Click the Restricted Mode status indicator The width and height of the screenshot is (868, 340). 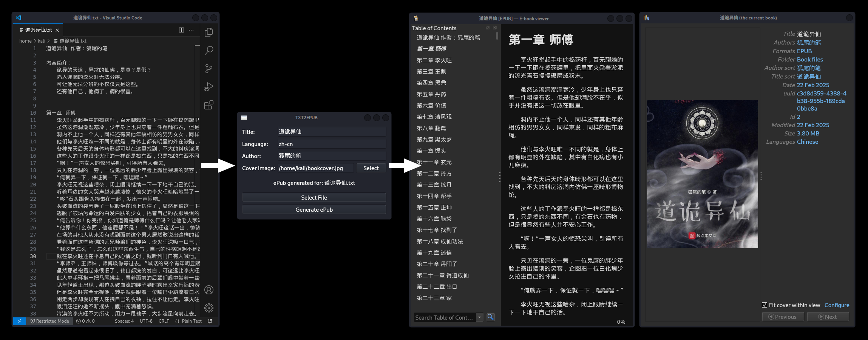pos(49,321)
